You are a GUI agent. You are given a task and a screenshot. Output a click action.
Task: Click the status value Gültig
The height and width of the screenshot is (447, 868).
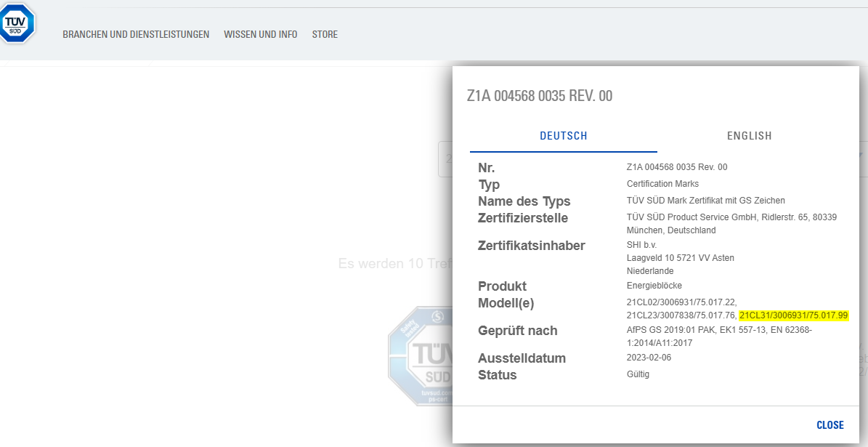[638, 374]
